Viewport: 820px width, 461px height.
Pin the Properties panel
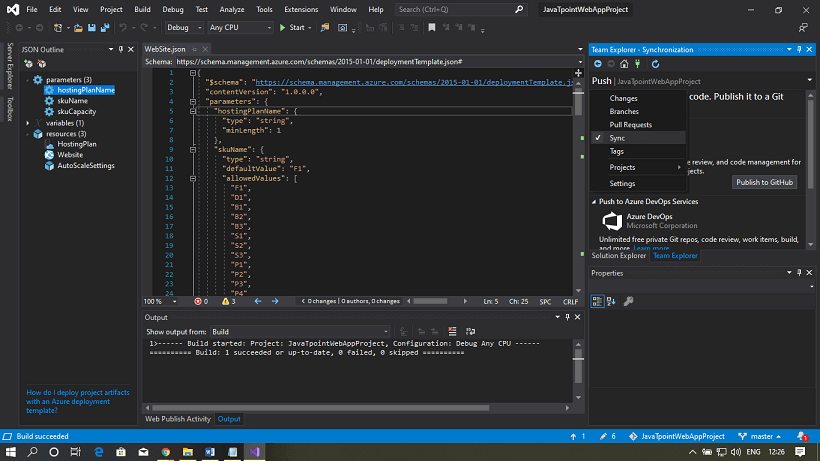(x=799, y=273)
